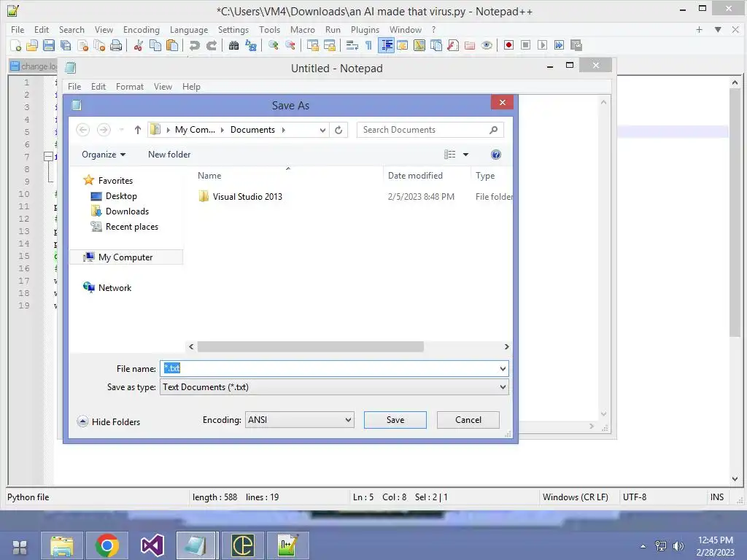Toggle Synchronize Vertical Scrolling icon
This screenshot has width=747, height=560.
click(x=312, y=45)
